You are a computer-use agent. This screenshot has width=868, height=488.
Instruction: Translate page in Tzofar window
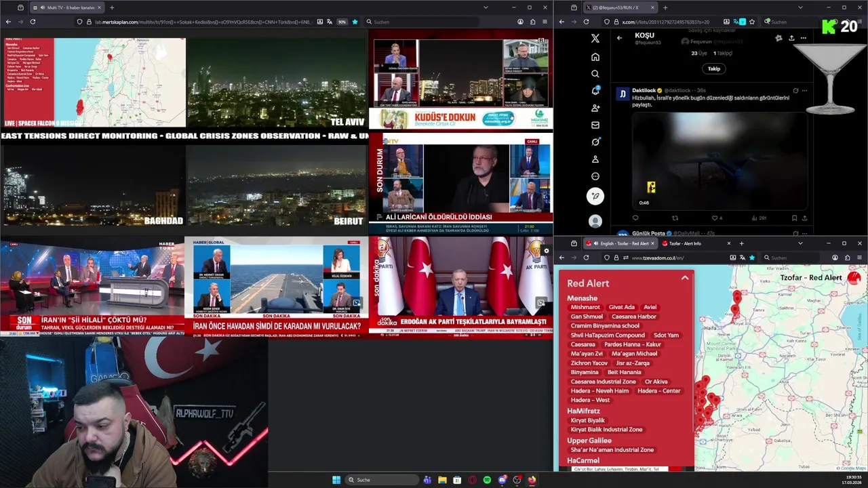pyautogui.click(x=742, y=258)
